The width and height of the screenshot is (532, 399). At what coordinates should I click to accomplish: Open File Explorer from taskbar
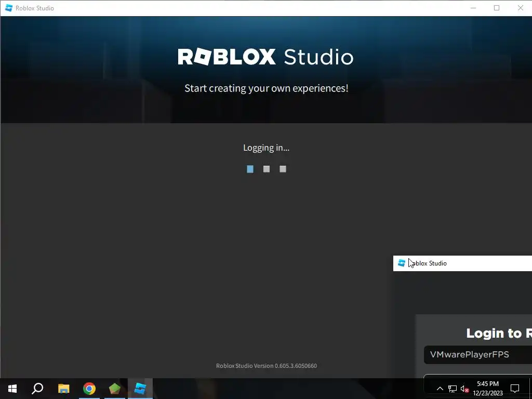[63, 389]
